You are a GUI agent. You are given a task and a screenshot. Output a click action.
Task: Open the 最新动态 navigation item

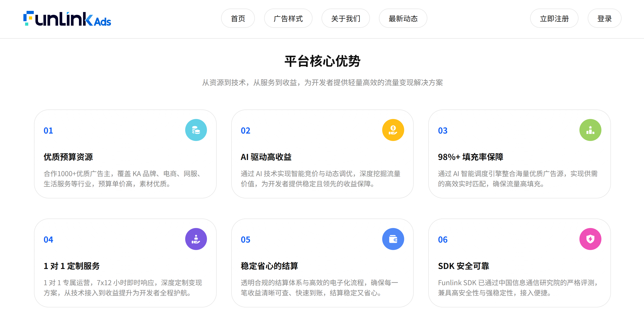(x=403, y=19)
